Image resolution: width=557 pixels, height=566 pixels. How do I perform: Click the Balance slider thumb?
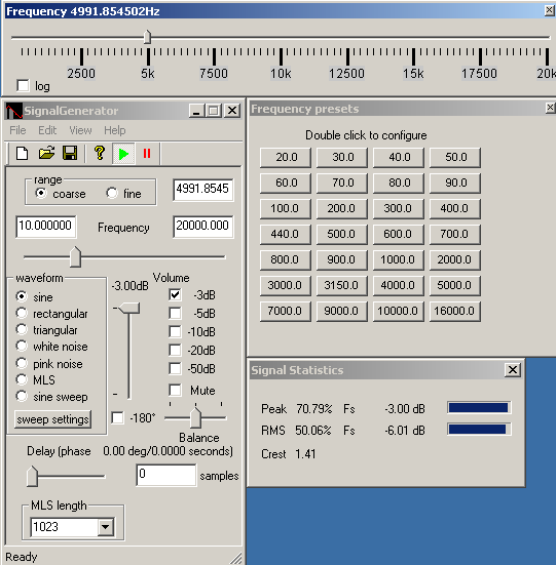coord(195,417)
